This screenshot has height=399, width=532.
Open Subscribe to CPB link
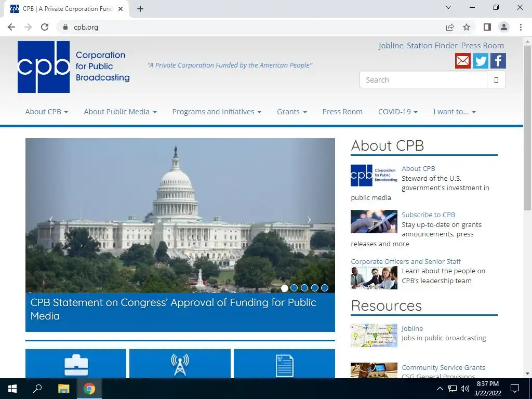(428, 215)
